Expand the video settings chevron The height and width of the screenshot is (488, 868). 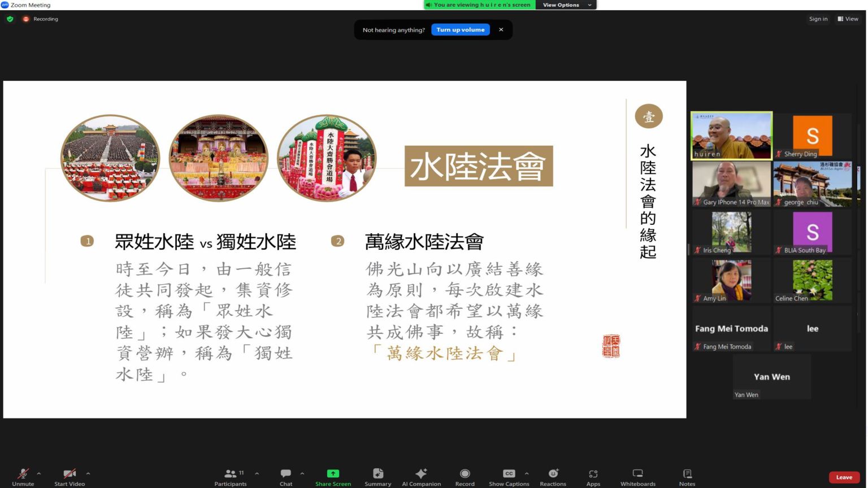[x=88, y=473]
